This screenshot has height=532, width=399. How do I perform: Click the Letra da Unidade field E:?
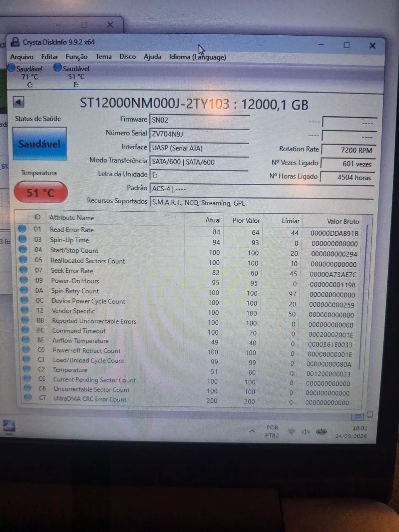(199, 175)
